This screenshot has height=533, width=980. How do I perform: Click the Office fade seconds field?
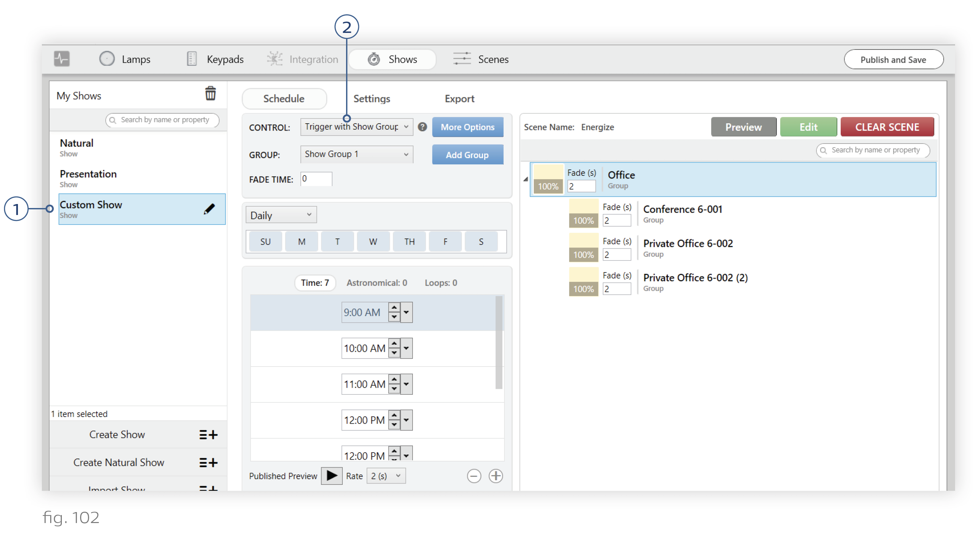click(581, 186)
